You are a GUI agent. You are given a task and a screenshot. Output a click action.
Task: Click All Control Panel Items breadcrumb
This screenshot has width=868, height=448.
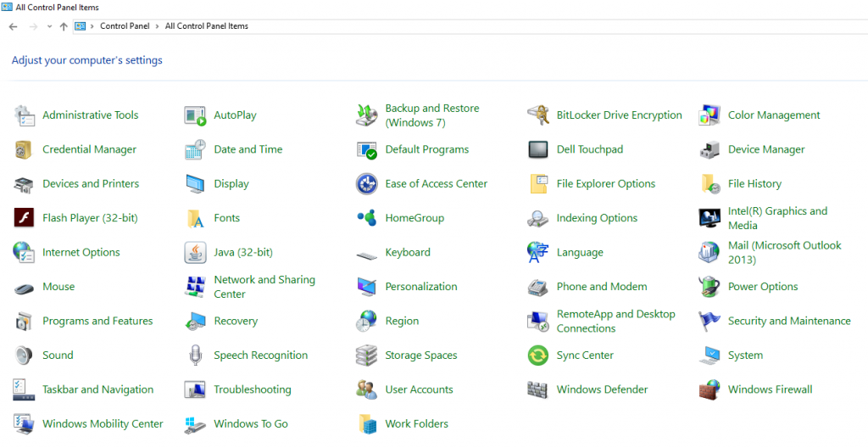(x=207, y=26)
